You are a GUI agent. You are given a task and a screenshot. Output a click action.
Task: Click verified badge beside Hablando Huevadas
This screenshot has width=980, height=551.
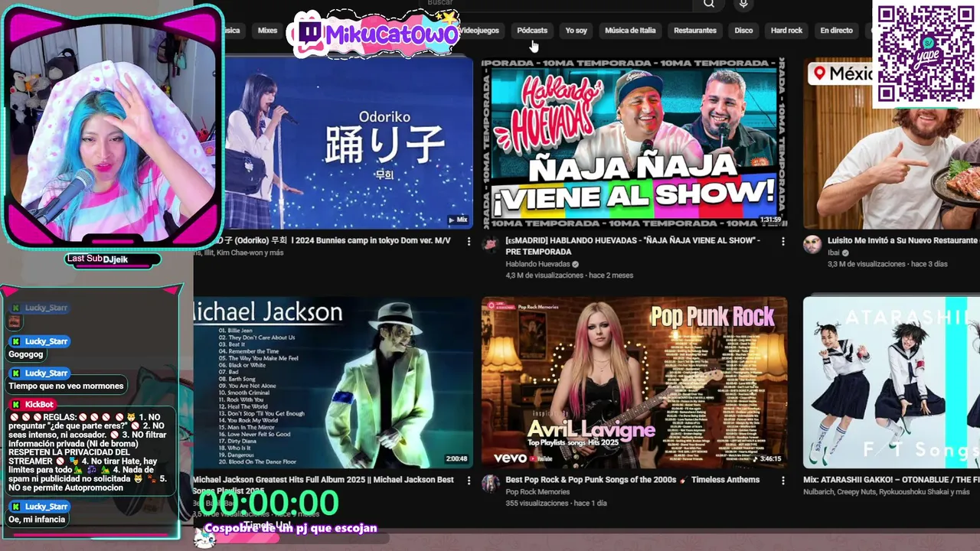576,264
